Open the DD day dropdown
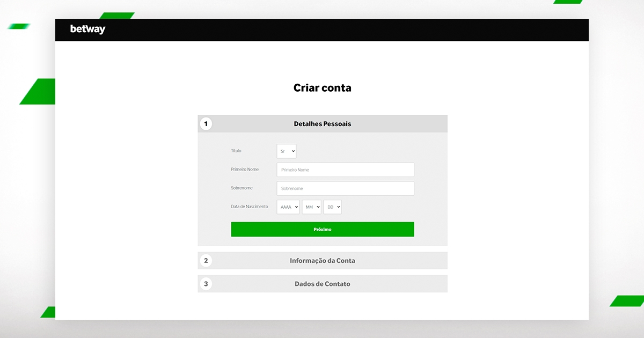The height and width of the screenshot is (338, 644). click(332, 207)
